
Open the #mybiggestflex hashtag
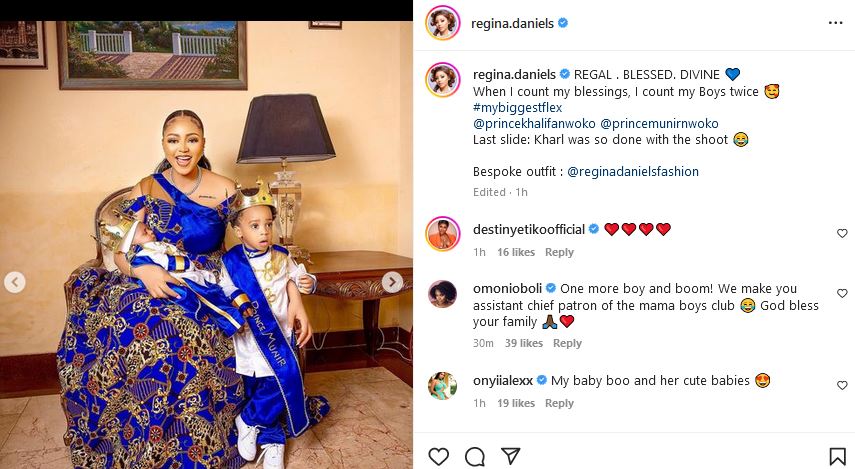(x=516, y=107)
